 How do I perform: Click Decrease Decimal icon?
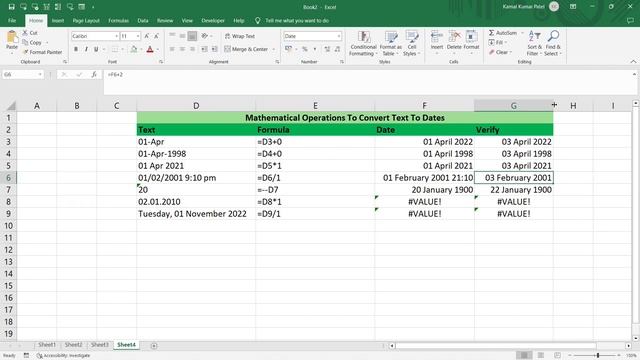337,49
